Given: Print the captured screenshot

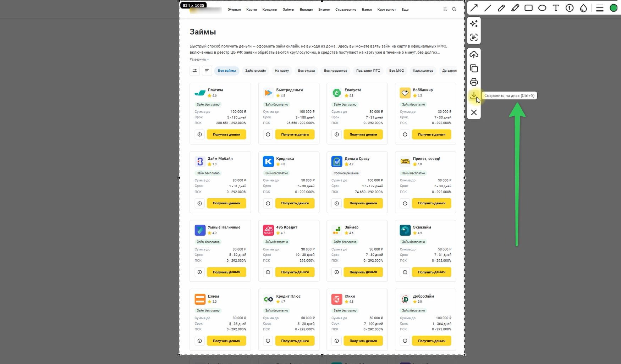Looking at the screenshot, I should (474, 82).
